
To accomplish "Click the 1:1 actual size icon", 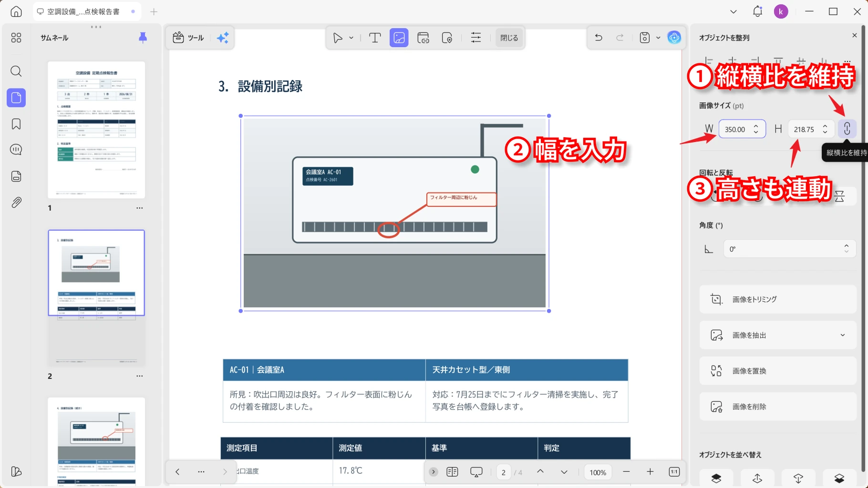I will pos(674,472).
